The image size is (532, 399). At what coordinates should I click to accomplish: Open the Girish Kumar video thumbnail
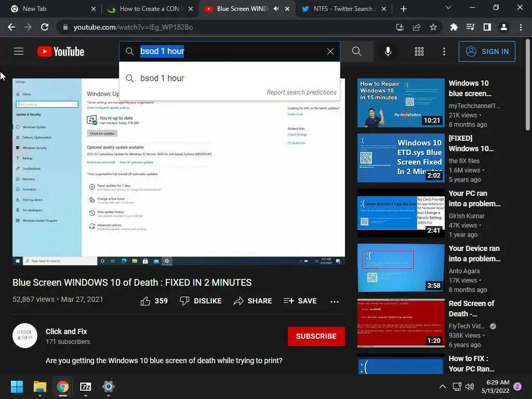(x=401, y=213)
